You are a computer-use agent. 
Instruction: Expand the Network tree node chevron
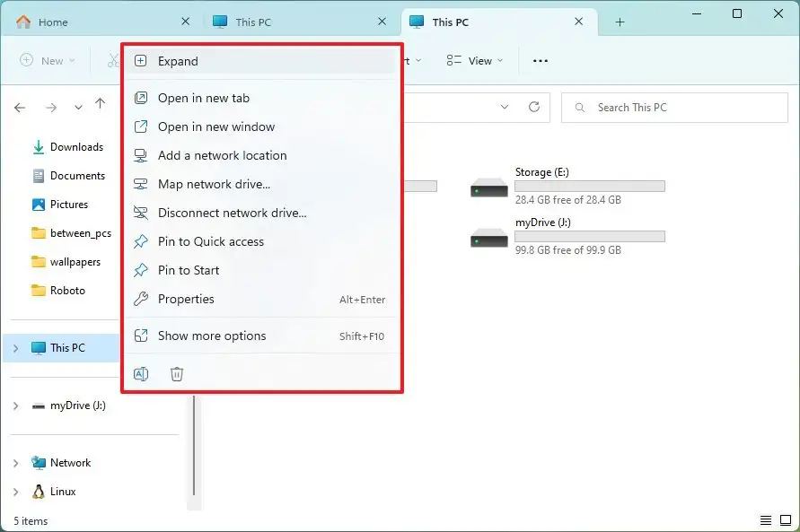pos(15,463)
